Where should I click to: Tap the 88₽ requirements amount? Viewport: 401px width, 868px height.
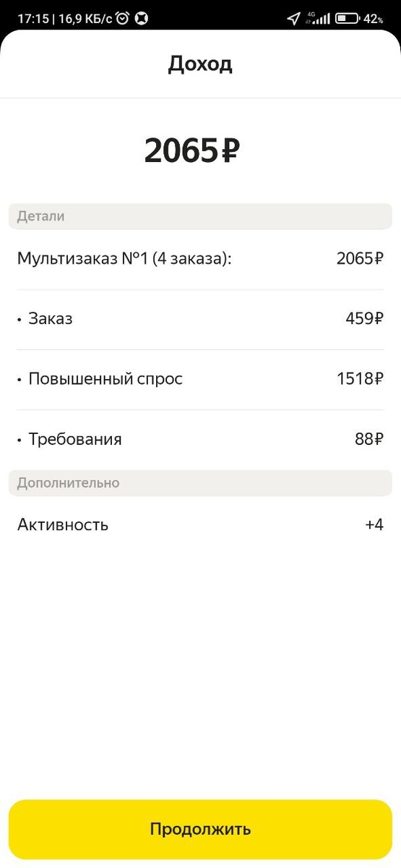(x=368, y=439)
